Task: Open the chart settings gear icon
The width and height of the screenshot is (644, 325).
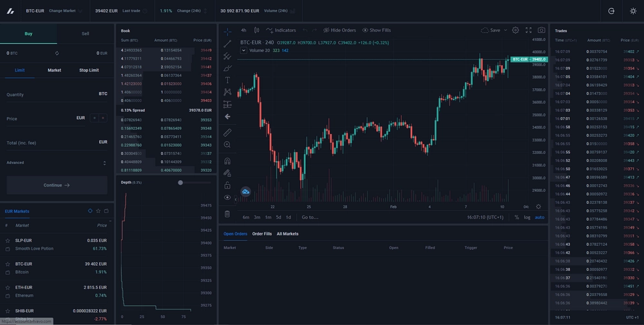Action: [515, 30]
